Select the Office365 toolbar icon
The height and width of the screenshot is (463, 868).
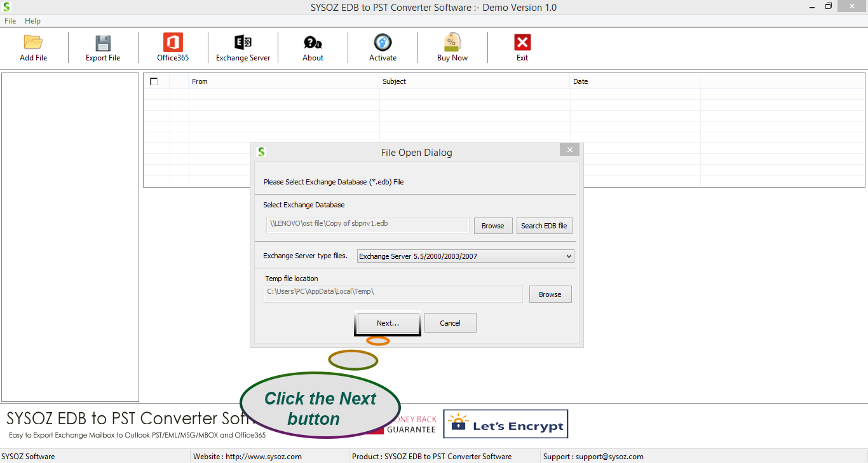pos(173,43)
